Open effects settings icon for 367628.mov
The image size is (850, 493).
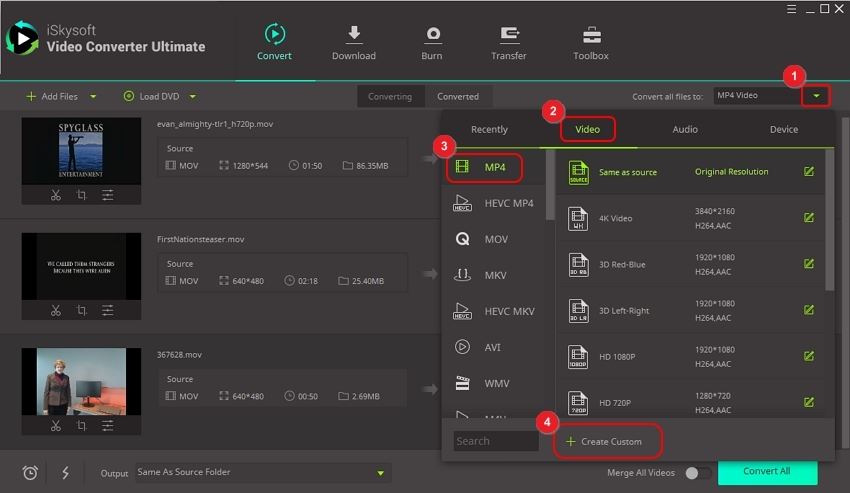108,426
